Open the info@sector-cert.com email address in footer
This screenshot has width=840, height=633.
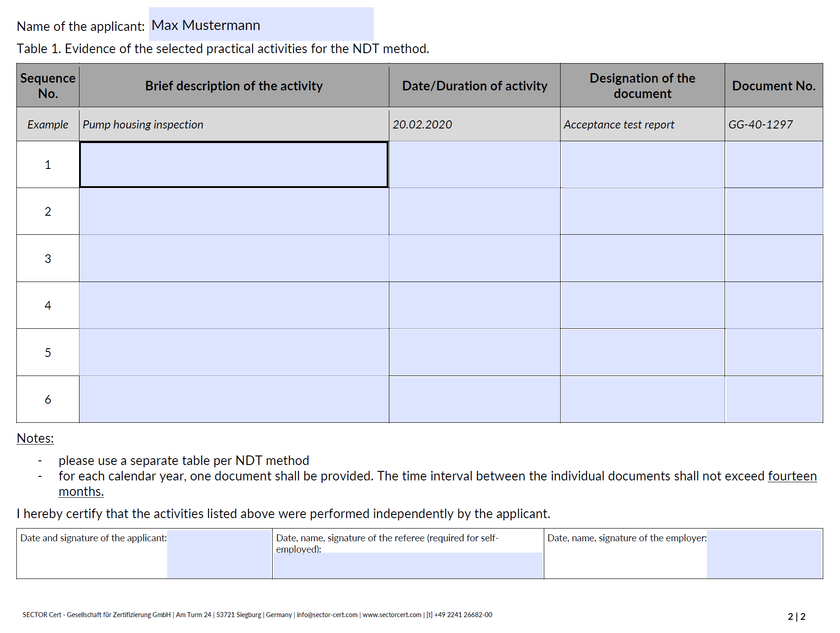[x=327, y=615]
